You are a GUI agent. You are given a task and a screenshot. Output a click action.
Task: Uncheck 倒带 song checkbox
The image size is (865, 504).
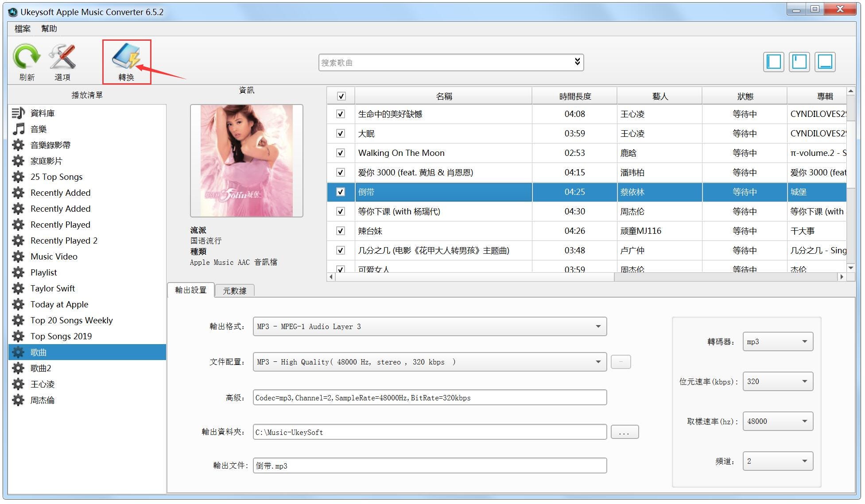340,192
